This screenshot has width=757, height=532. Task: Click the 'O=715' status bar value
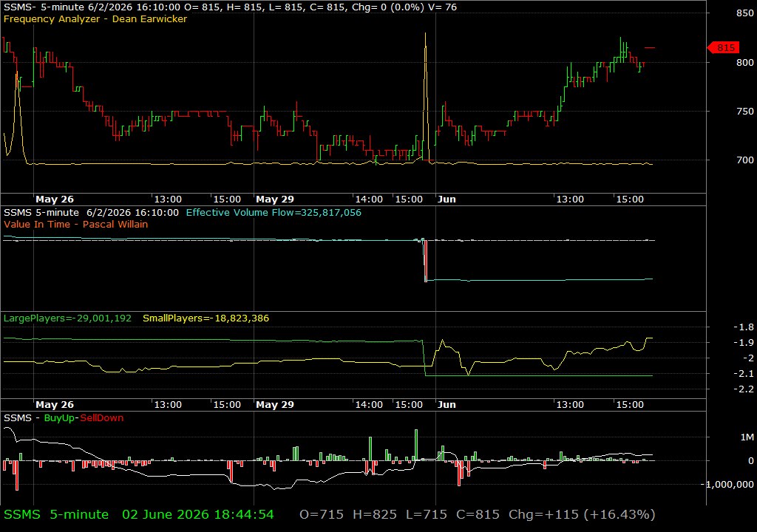[x=322, y=514]
